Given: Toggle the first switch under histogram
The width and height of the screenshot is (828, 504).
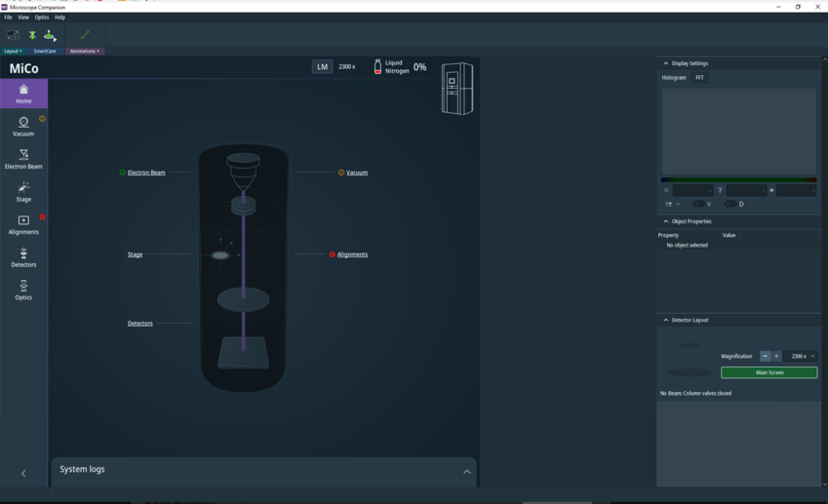Looking at the screenshot, I should 698,204.
